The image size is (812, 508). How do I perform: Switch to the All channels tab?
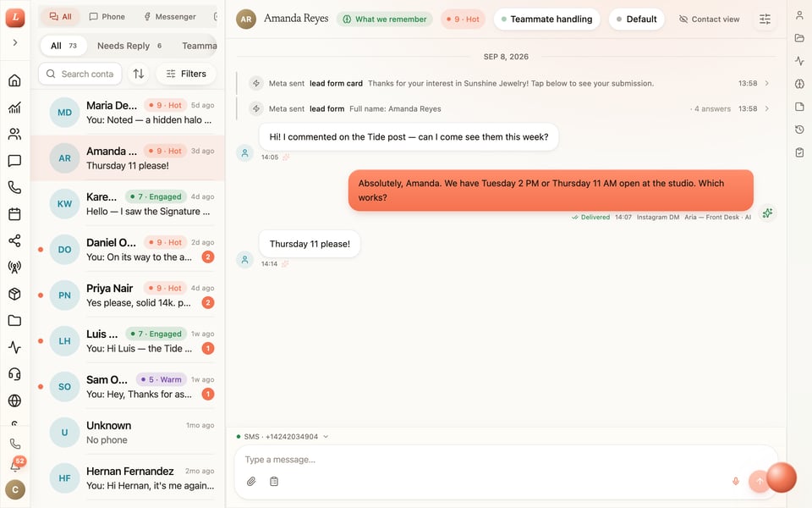pos(61,17)
